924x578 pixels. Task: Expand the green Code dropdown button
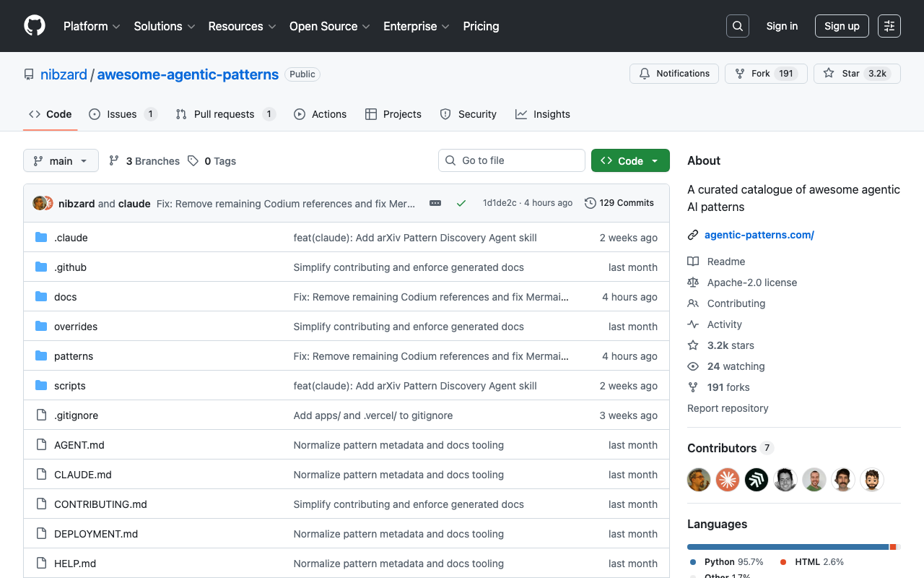pos(630,160)
